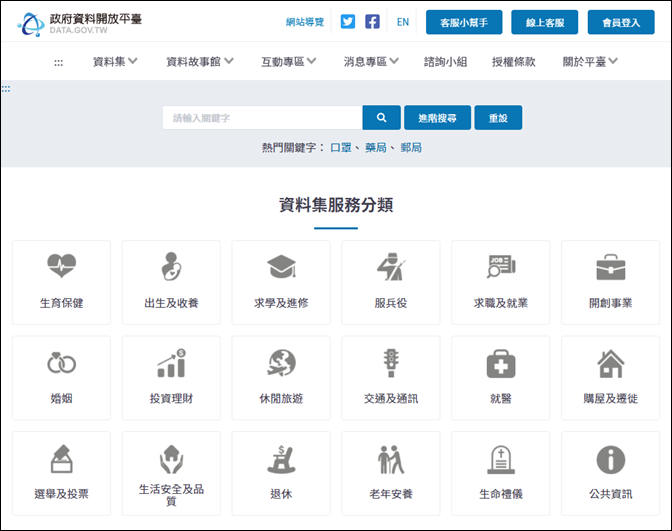The image size is (672, 531).
Task: Select the 生活安全及品質 hands house icon
Action: click(171, 459)
